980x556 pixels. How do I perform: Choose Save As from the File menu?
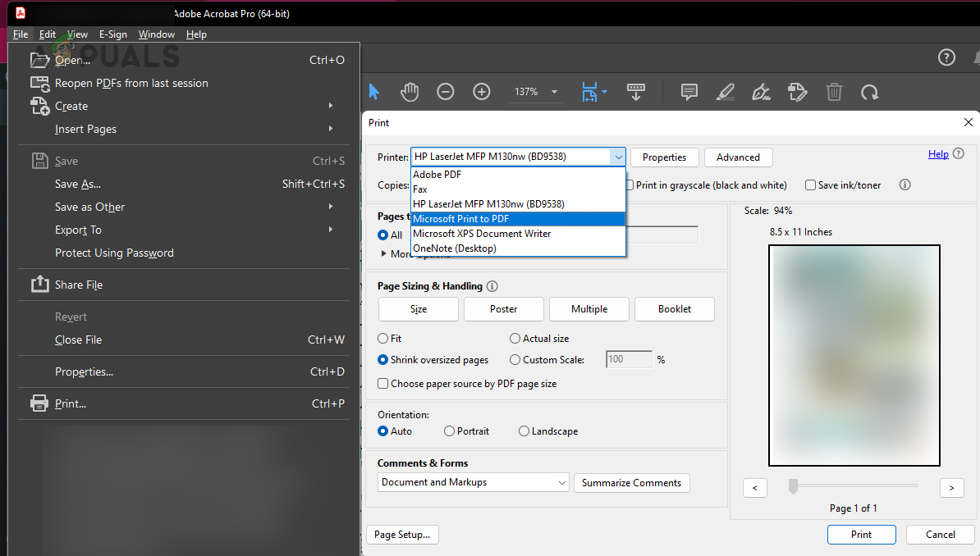pyautogui.click(x=79, y=184)
